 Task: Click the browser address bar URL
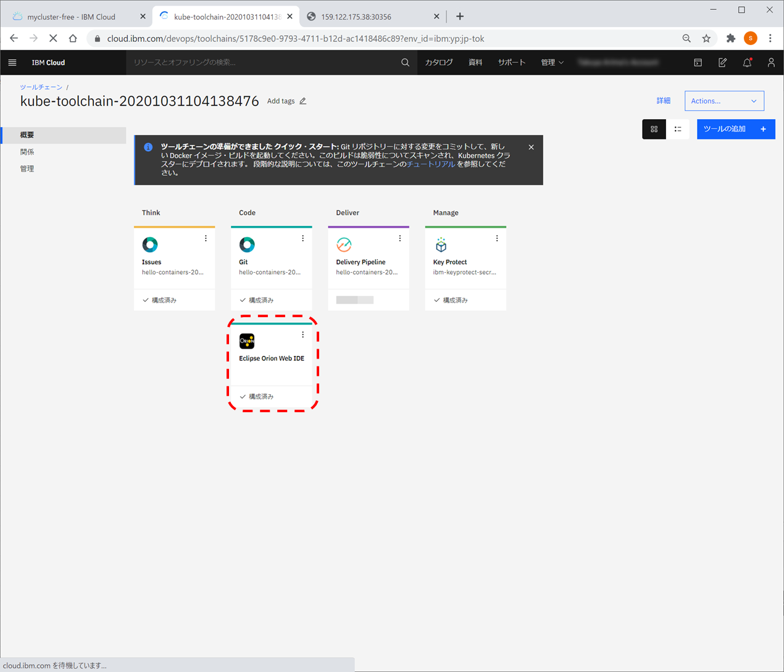pyautogui.click(x=296, y=38)
